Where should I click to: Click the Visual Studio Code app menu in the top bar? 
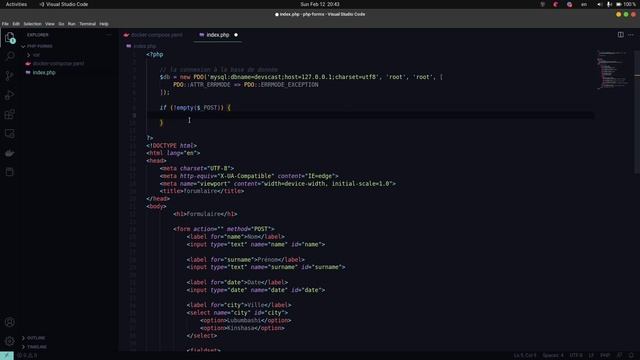tap(64, 4)
